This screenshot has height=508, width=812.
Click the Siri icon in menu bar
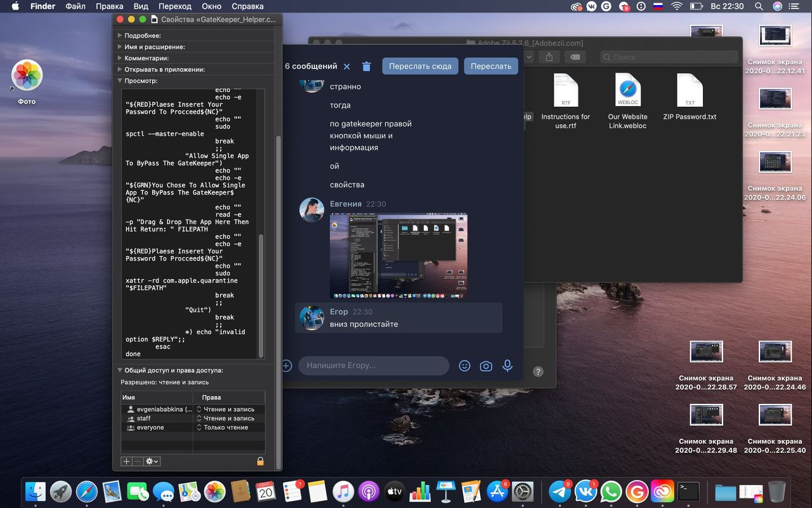(778, 6)
